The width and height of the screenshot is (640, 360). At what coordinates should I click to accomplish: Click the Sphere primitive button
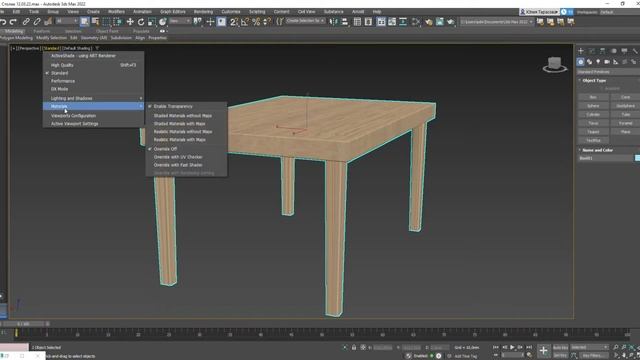[x=593, y=106]
